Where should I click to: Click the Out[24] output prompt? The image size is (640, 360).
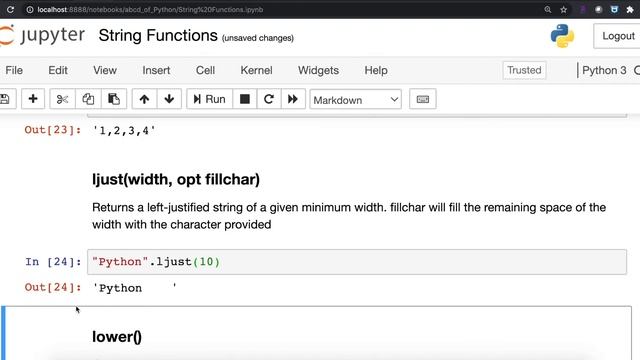(53, 287)
